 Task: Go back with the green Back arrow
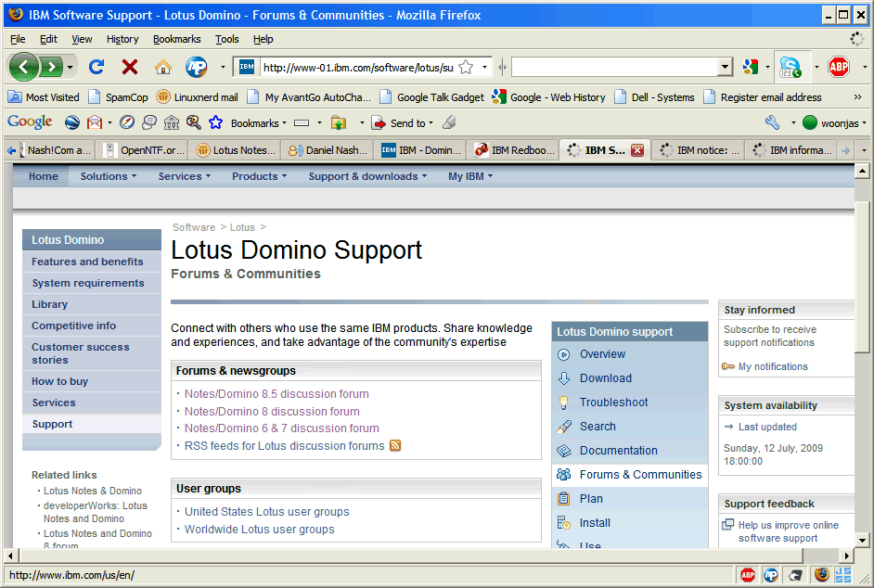[x=23, y=68]
